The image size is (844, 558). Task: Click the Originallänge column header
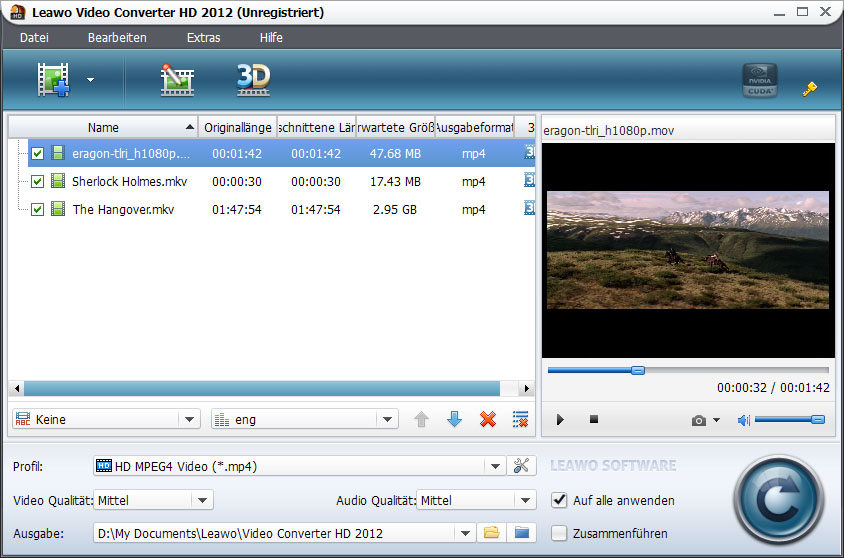click(237, 128)
